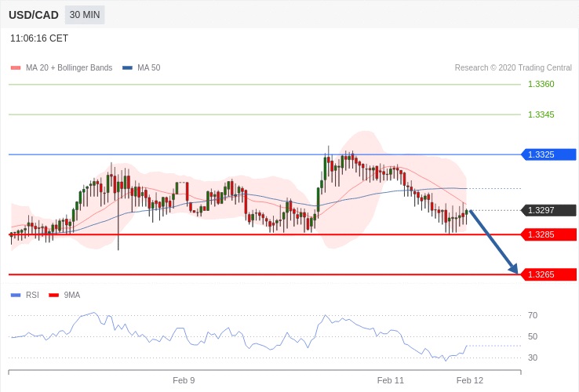Select the black 1.3297 current price tag
Screen dimensions: 579x392
click(548, 210)
